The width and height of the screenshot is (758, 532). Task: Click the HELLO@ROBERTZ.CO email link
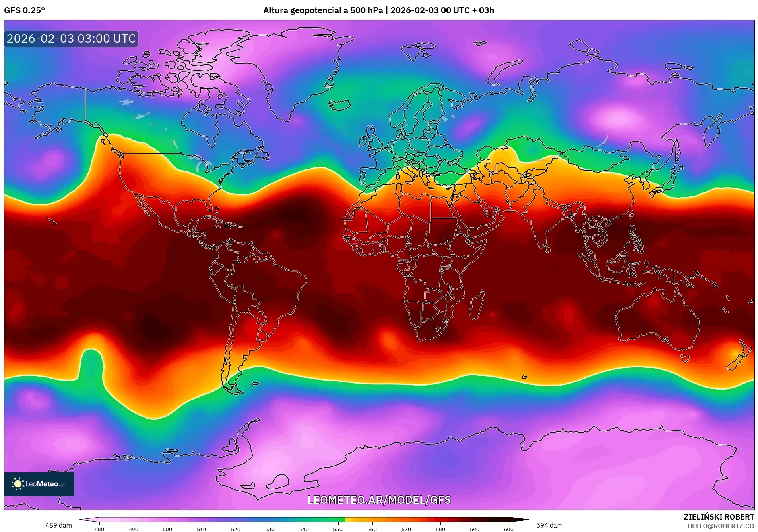pyautogui.click(x=721, y=526)
